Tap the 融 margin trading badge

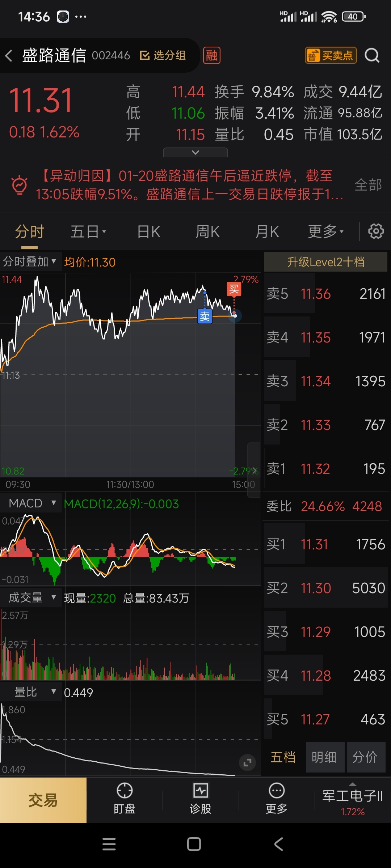pos(212,56)
